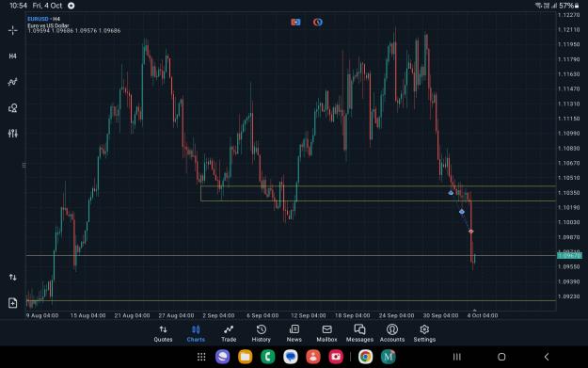Open the indicators list icon
The height and width of the screenshot is (368, 588).
[x=13, y=82]
